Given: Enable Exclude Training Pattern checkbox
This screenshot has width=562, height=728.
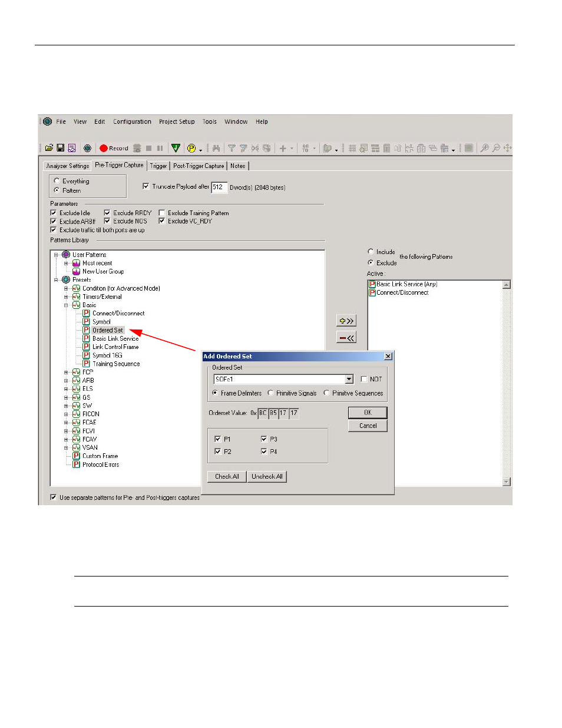Looking at the screenshot, I should pos(161,213).
